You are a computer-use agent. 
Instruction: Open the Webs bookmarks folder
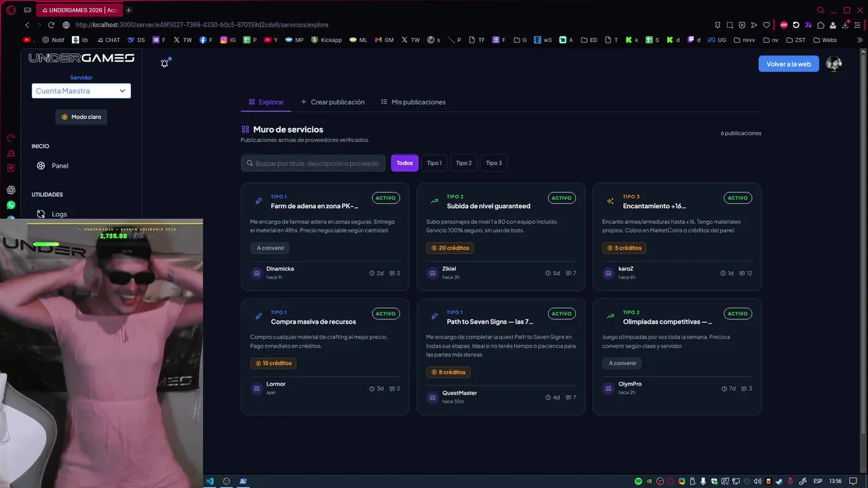(825, 40)
